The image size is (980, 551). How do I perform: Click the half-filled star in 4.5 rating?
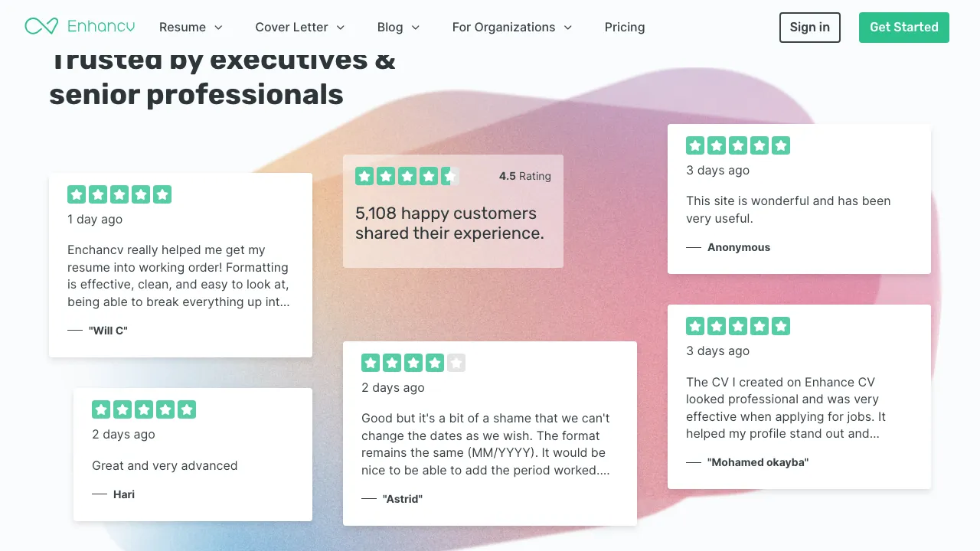coord(450,176)
